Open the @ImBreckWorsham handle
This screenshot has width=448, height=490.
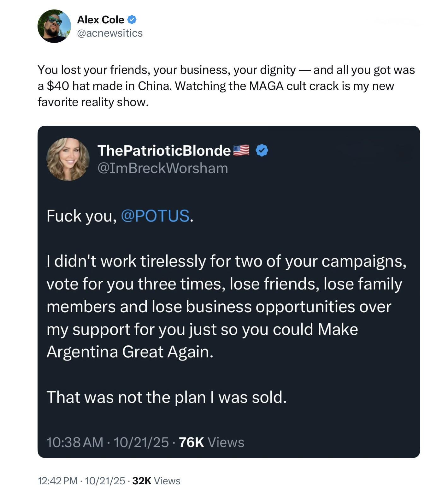pyautogui.click(x=162, y=168)
